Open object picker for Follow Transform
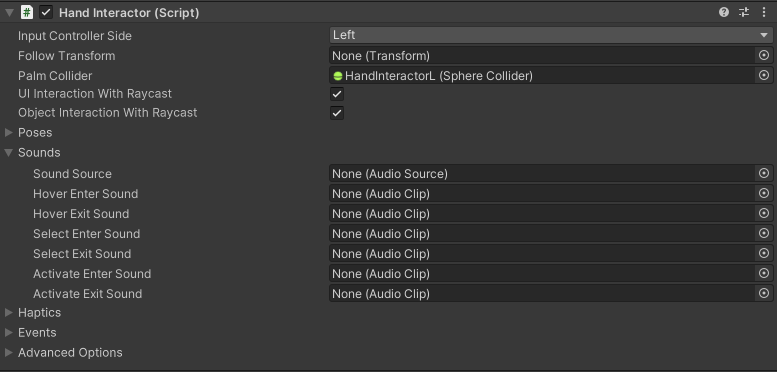Viewport: 777px width, 372px height. pyautogui.click(x=764, y=55)
